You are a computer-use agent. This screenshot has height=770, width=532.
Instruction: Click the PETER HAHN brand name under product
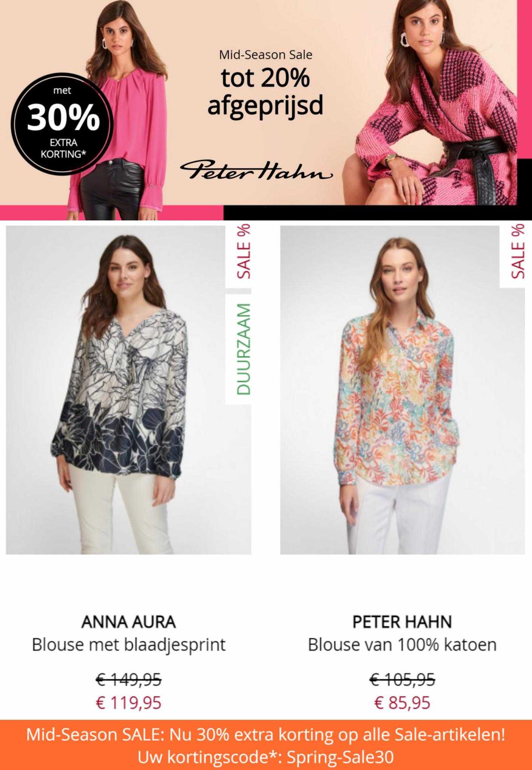402,622
